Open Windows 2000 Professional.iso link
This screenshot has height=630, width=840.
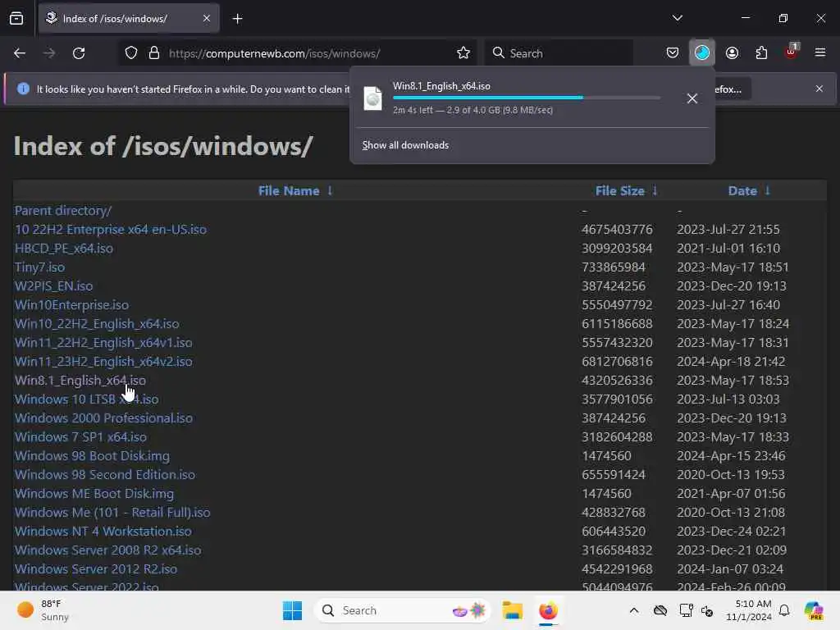tap(103, 418)
